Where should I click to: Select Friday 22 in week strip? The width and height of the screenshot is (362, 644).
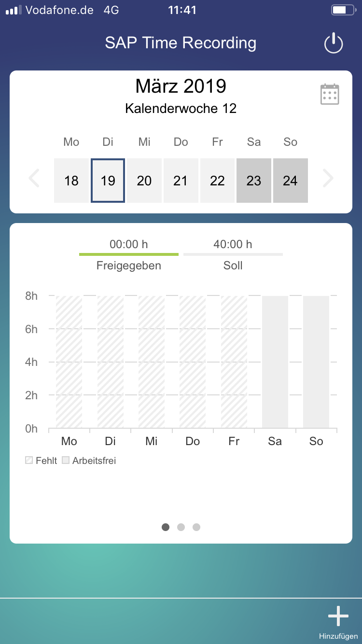pyautogui.click(x=217, y=181)
